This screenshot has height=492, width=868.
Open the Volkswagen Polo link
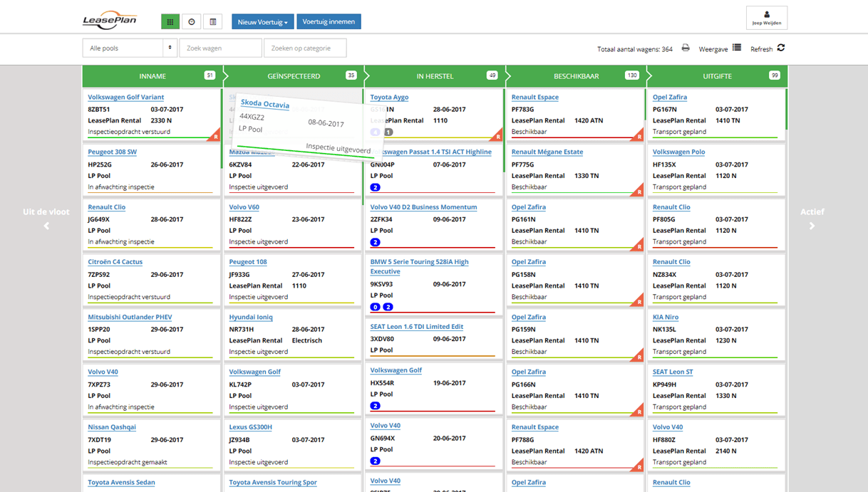(678, 152)
